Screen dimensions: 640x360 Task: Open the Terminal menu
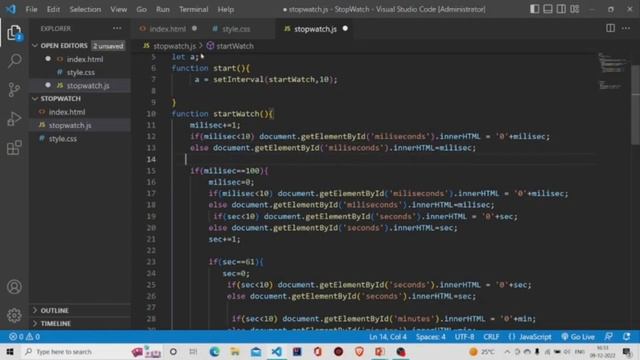pos(193,9)
